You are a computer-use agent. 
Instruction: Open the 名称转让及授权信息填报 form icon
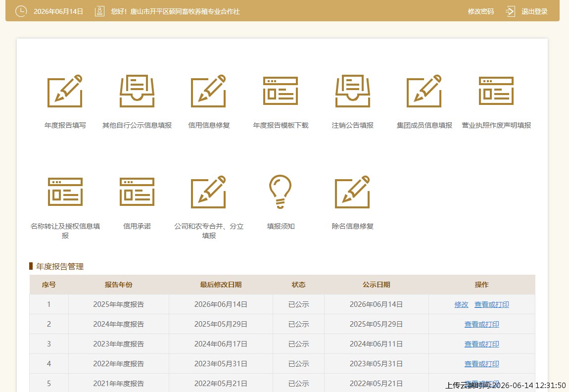(x=65, y=192)
